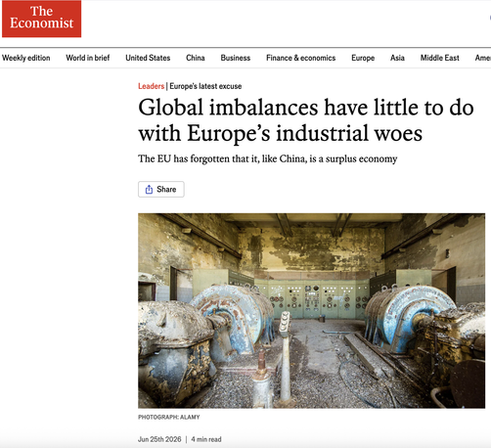491x448 pixels.
Task: Click the '4 min read' text
Action: click(x=206, y=439)
